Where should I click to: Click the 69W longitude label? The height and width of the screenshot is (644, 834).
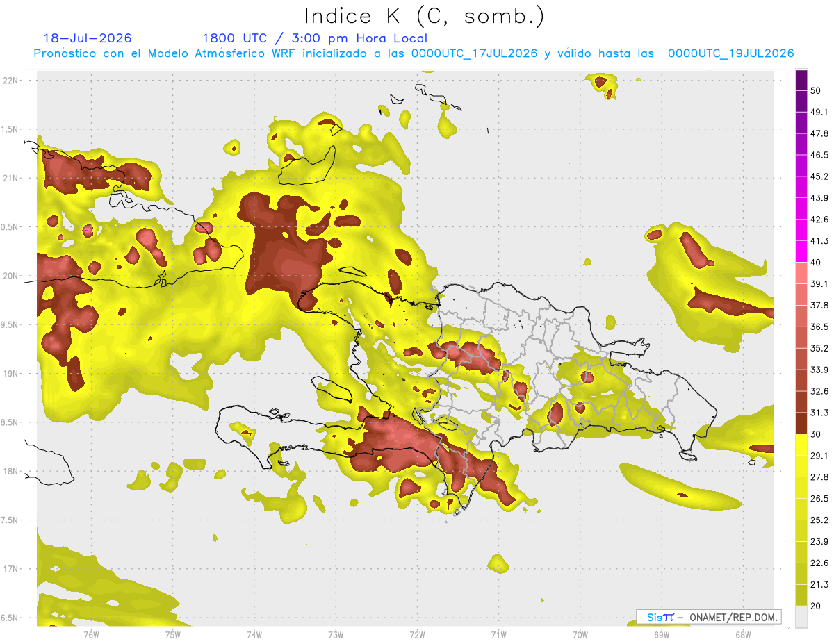[662, 635]
